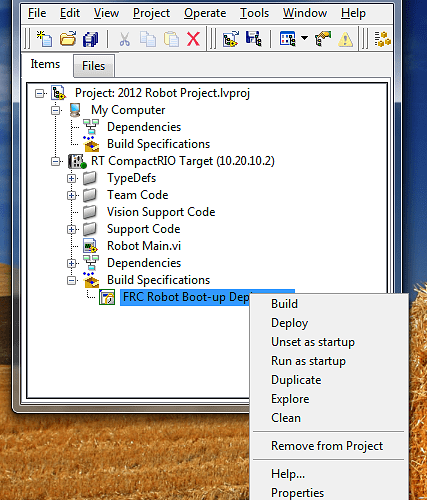Click the Vision Support Code folder icon
This screenshot has height=500, width=427.
[x=90, y=212]
